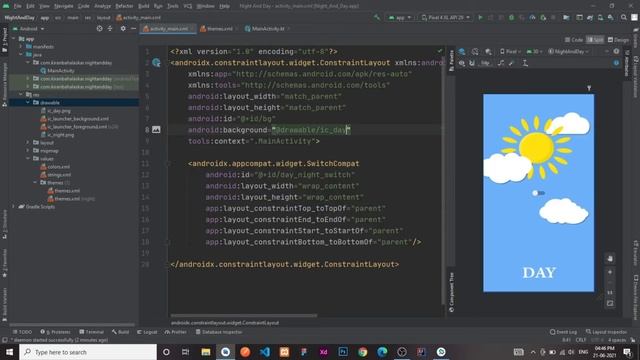Viewport: 640px width, 360px height.
Task: Click the gutter image icon on line 8
Action: point(156,129)
